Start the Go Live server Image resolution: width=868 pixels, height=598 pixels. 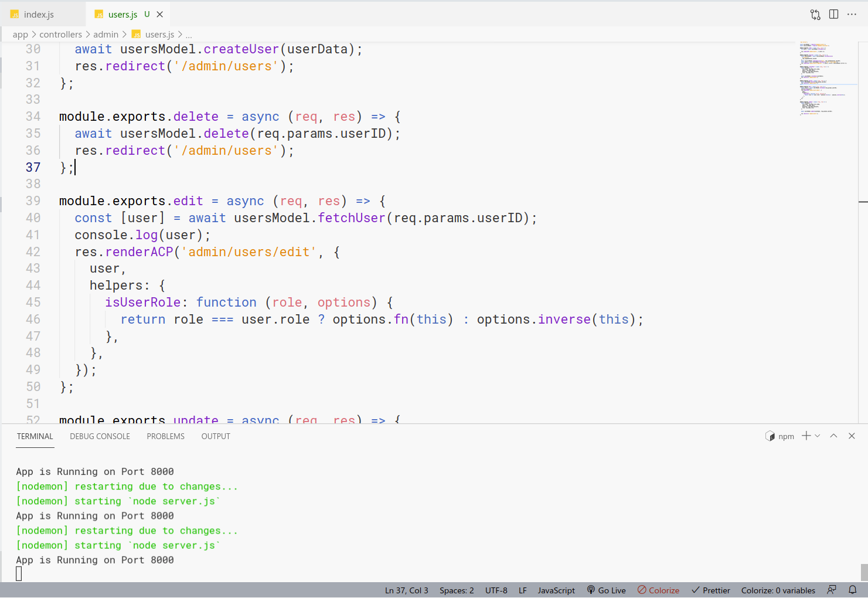[x=607, y=590]
